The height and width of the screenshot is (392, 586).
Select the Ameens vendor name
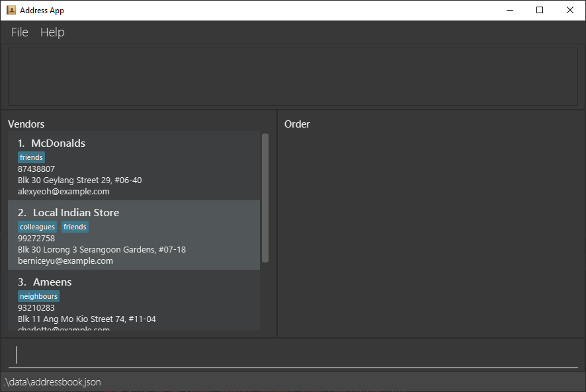coord(52,282)
